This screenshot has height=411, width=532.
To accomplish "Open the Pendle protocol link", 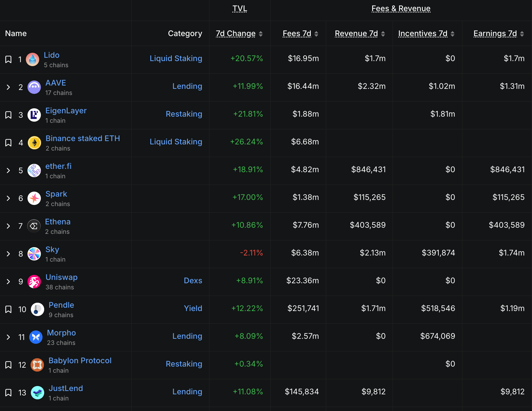I will point(61,305).
